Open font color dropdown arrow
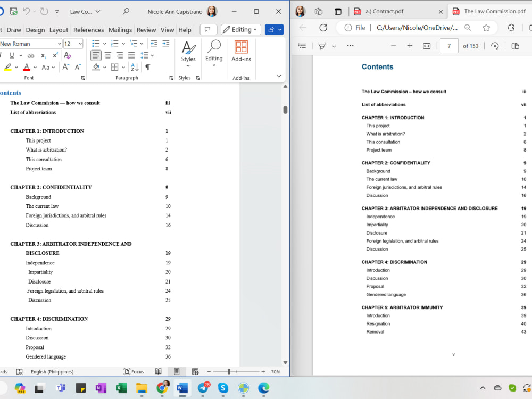Image resolution: width=532 pixels, height=399 pixels. (35, 67)
